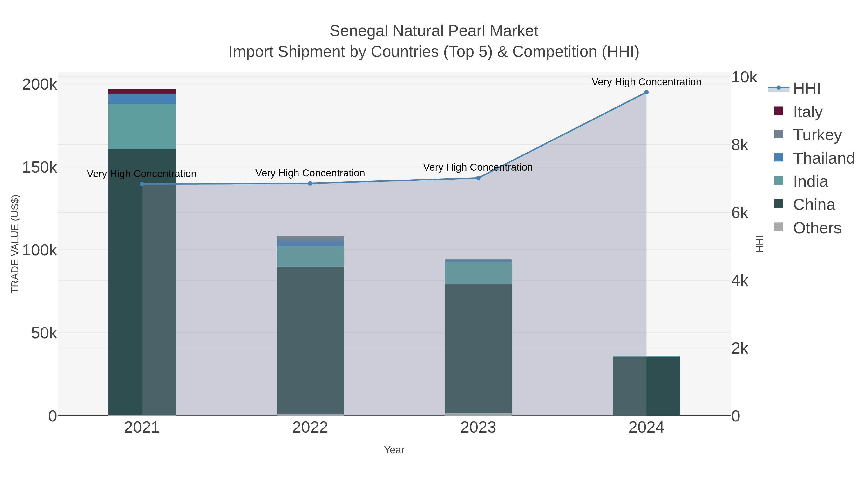Click the 2k HHI axis tick
The width and height of the screenshot is (868, 488).
point(740,348)
